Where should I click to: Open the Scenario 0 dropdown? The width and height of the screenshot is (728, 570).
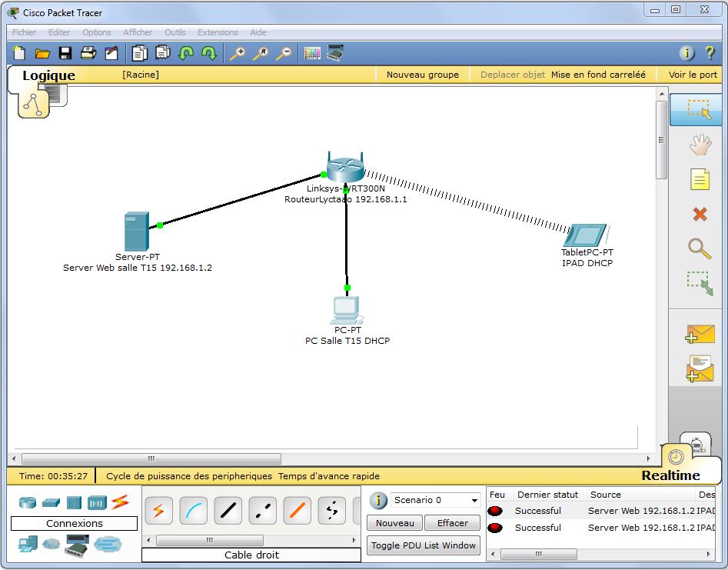pyautogui.click(x=435, y=500)
